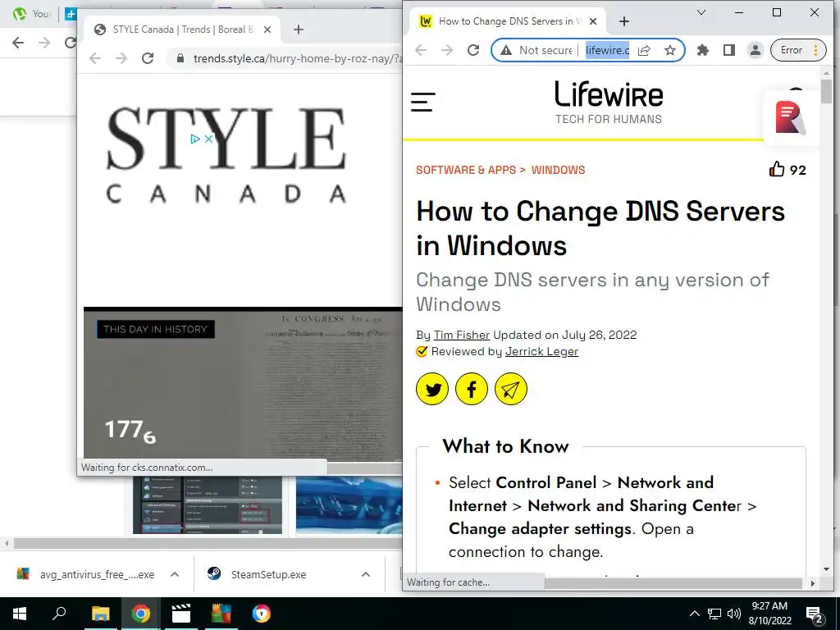The height and width of the screenshot is (630, 840).
Task: Go back in STYLE Canada window
Action: click(x=95, y=58)
